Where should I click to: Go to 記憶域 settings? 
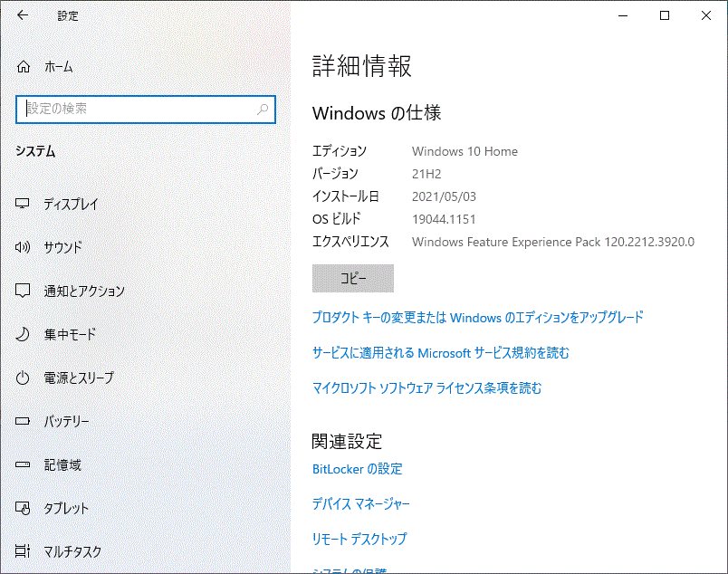(x=62, y=464)
